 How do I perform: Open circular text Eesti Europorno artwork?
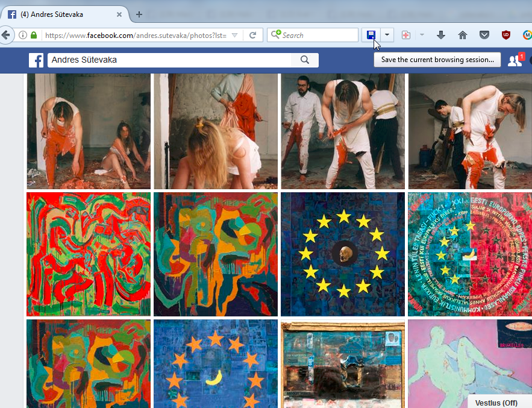470,254
